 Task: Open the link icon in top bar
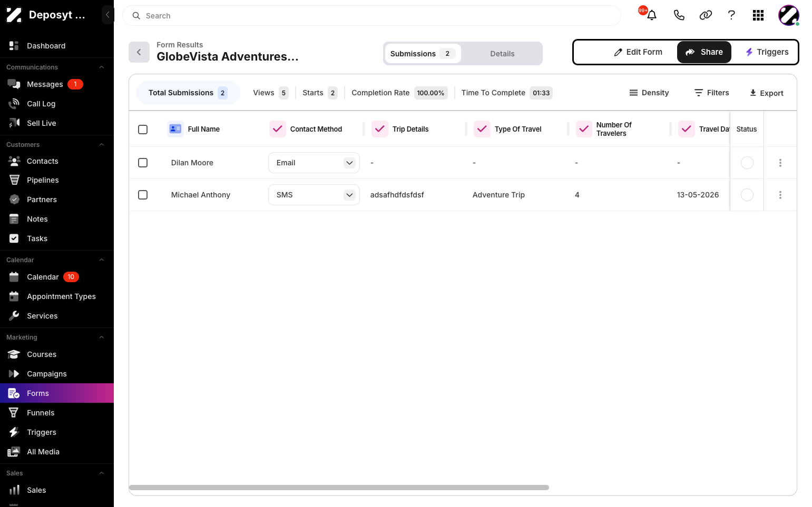[x=706, y=15]
